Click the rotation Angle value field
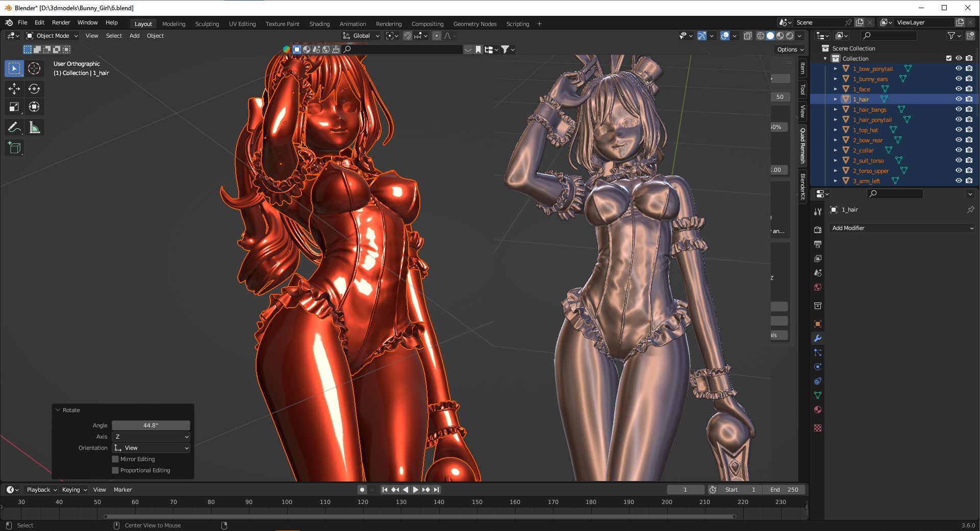Image resolution: width=980 pixels, height=531 pixels. click(151, 425)
